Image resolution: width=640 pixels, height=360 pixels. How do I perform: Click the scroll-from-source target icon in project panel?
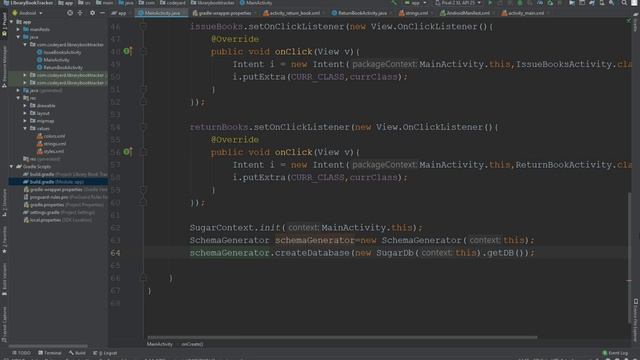[70, 13]
